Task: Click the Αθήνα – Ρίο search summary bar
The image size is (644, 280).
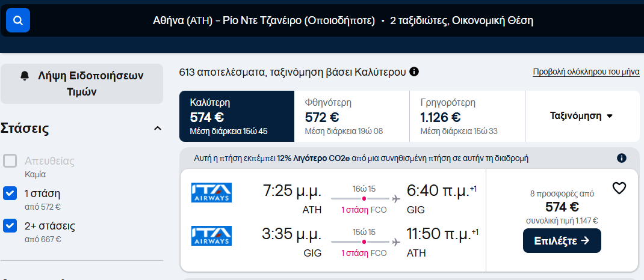Action: (342, 21)
